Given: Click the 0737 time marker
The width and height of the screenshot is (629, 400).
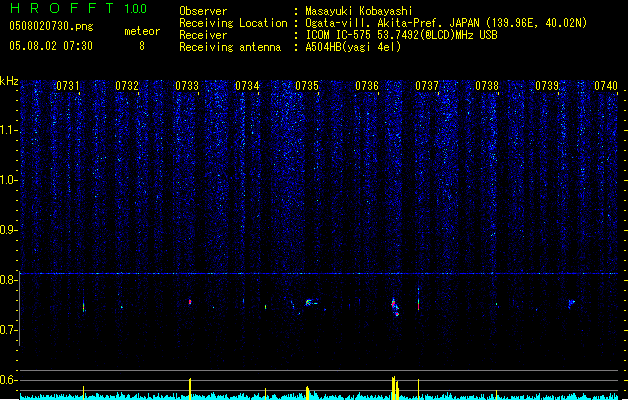Looking at the screenshot, I should tap(427, 86).
